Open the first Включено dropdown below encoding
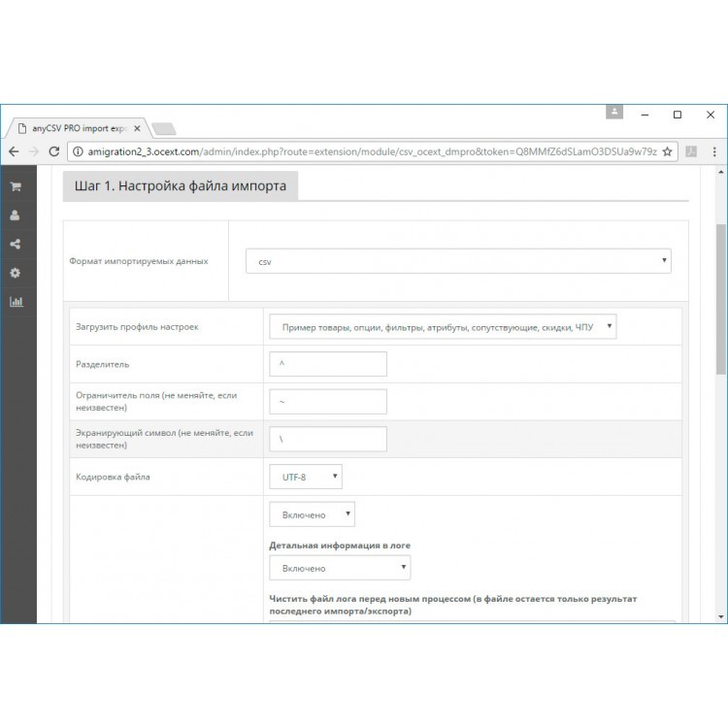728x728 pixels. click(x=312, y=514)
